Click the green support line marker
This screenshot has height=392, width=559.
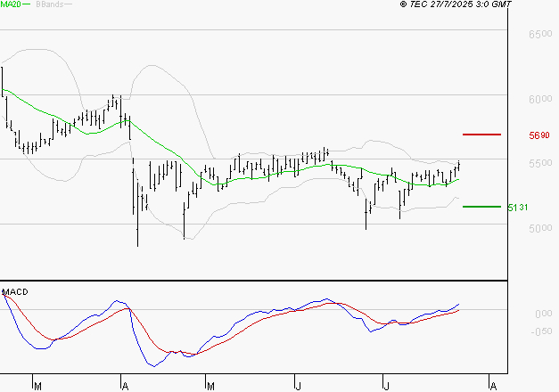481,207
